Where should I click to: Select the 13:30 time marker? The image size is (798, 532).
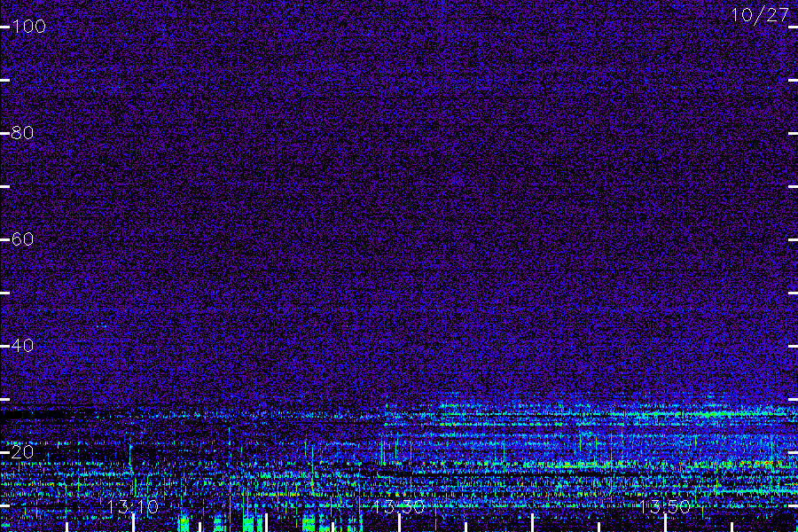pos(398,507)
